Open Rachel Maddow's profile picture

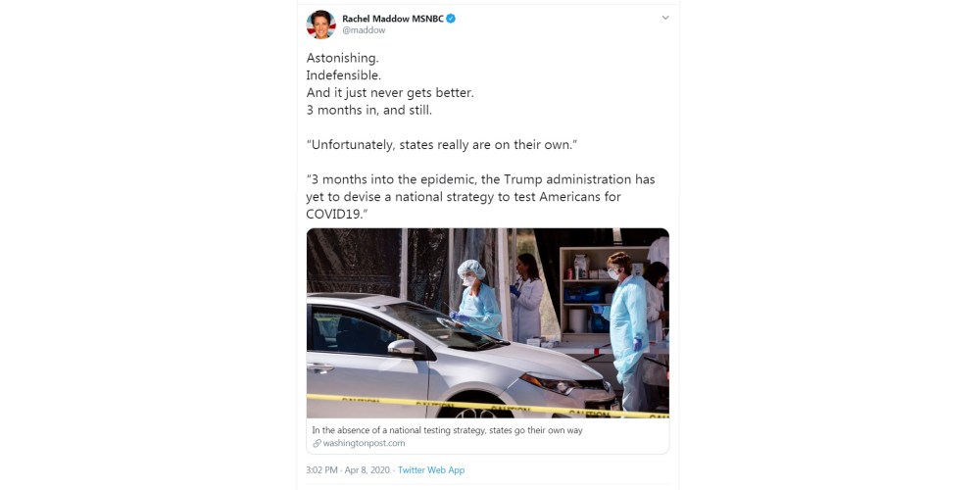click(x=321, y=24)
